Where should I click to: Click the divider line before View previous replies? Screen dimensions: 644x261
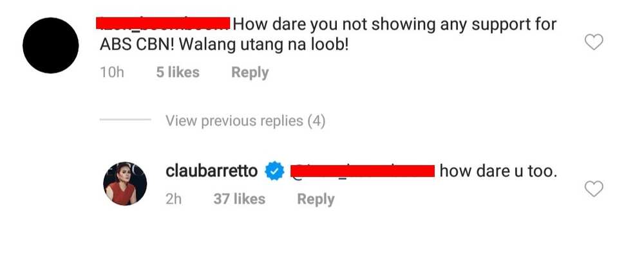click(x=126, y=120)
